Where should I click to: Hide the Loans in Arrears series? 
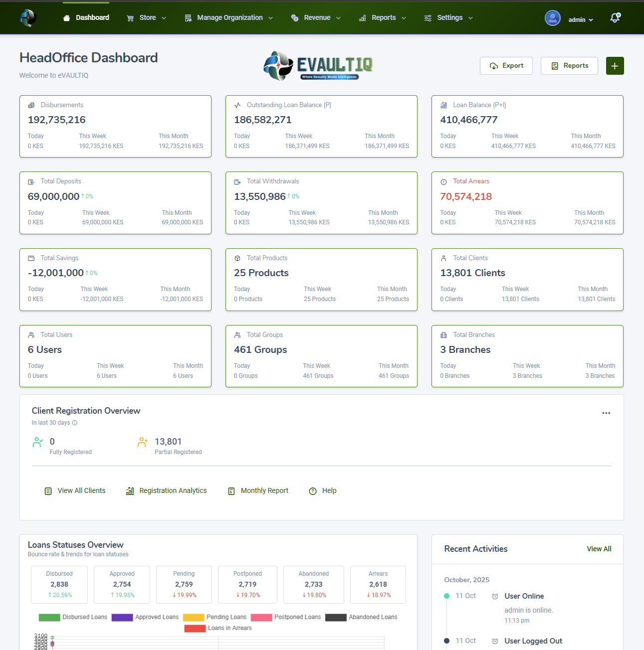(x=218, y=628)
